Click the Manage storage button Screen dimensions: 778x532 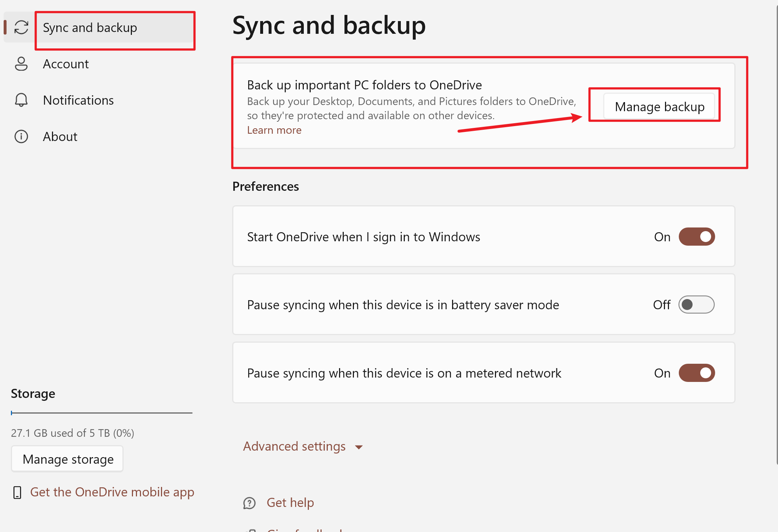(68, 459)
